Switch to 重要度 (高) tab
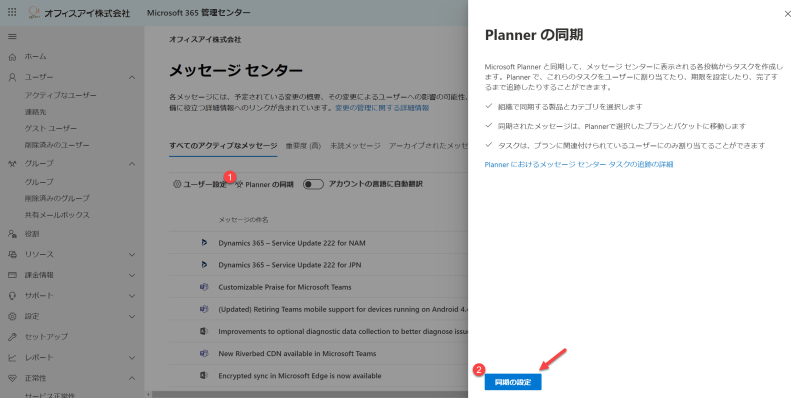 click(304, 146)
